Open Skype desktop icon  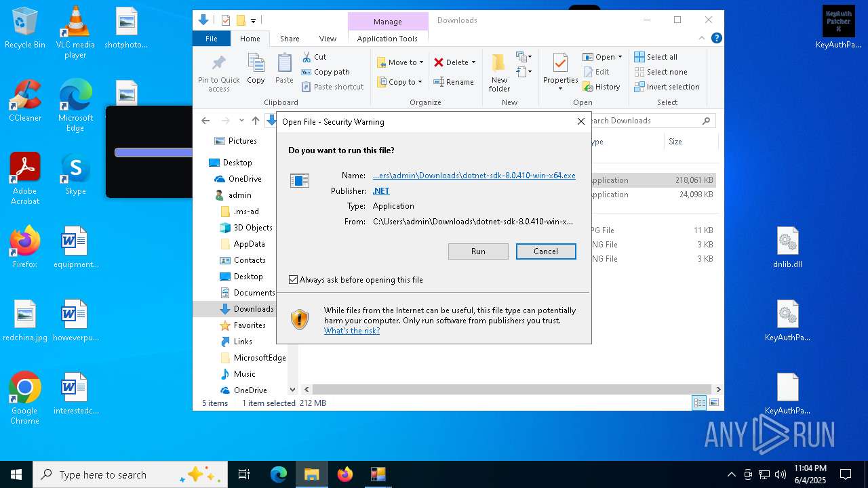pyautogui.click(x=75, y=174)
